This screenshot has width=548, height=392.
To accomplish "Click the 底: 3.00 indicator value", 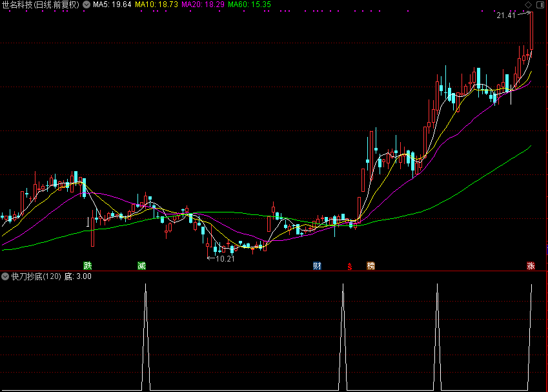I will pyautogui.click(x=78, y=276).
